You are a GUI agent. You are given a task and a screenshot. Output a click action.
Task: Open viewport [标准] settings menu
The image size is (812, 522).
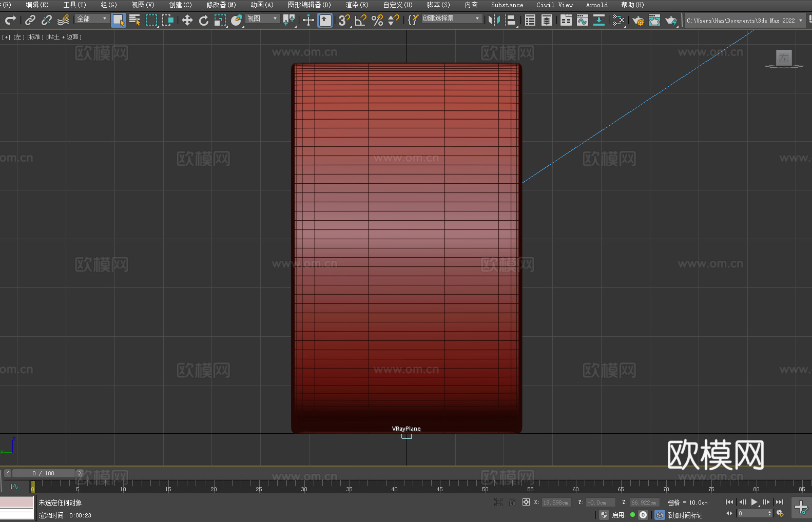coord(35,37)
